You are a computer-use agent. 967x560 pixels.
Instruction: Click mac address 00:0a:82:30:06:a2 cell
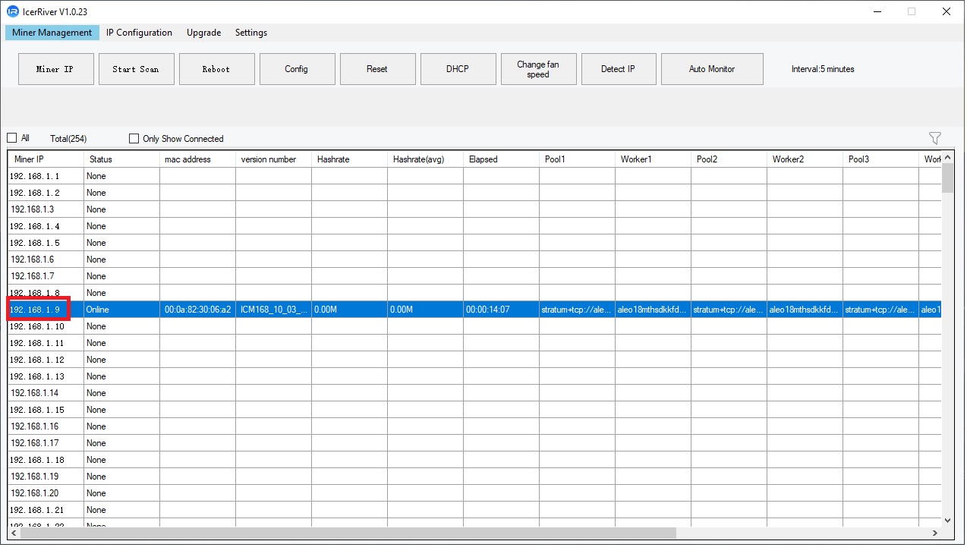198,310
